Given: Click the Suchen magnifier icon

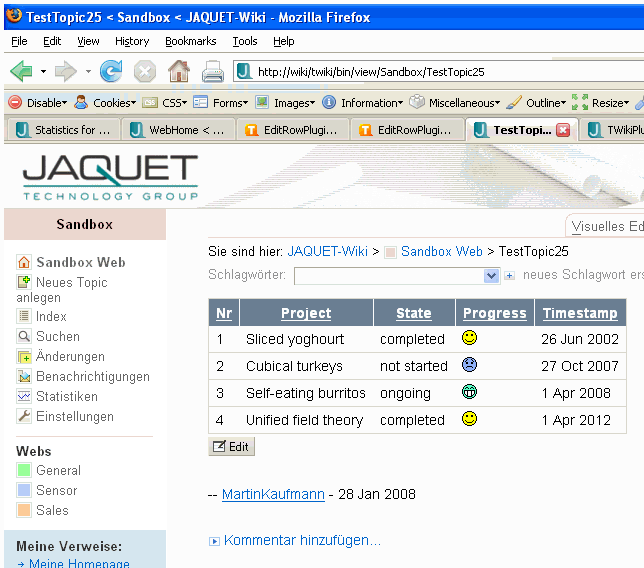Looking at the screenshot, I should (x=24, y=336).
